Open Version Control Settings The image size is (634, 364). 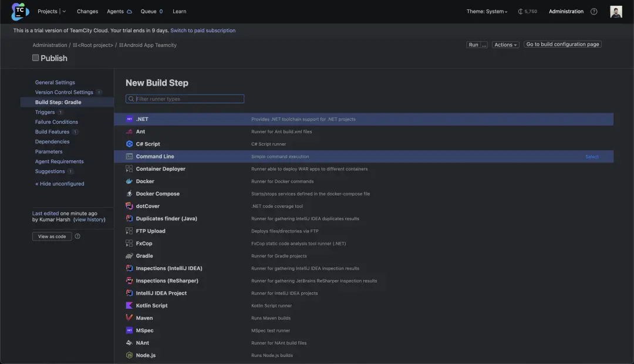[x=64, y=92]
